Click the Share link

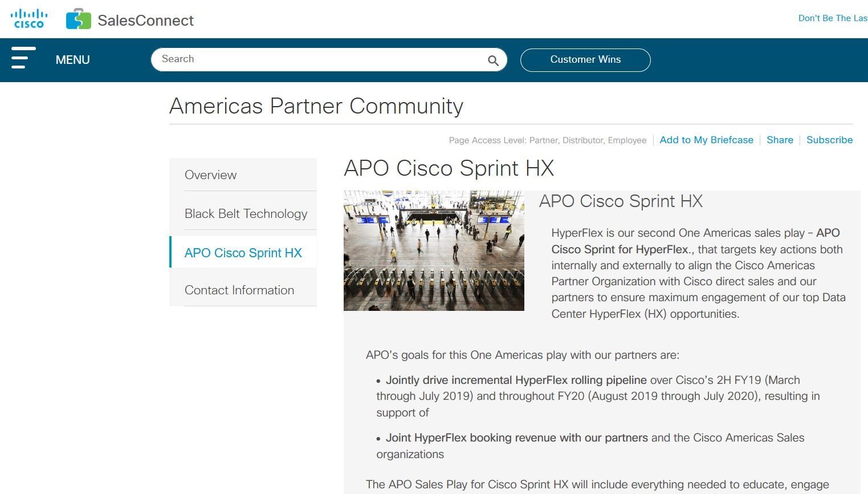(780, 140)
